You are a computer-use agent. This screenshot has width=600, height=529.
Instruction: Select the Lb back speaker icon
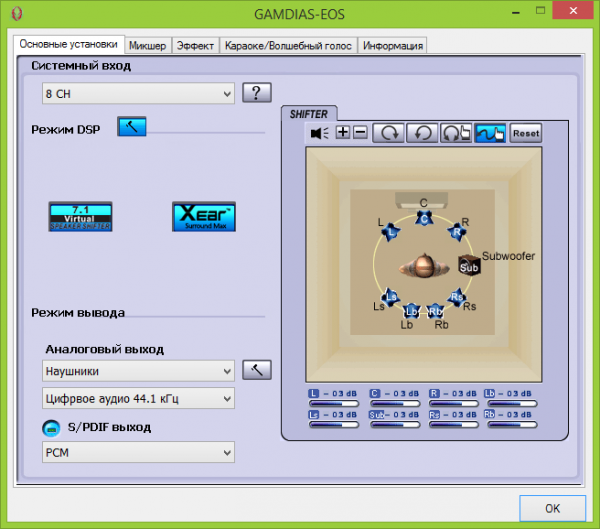(x=412, y=311)
